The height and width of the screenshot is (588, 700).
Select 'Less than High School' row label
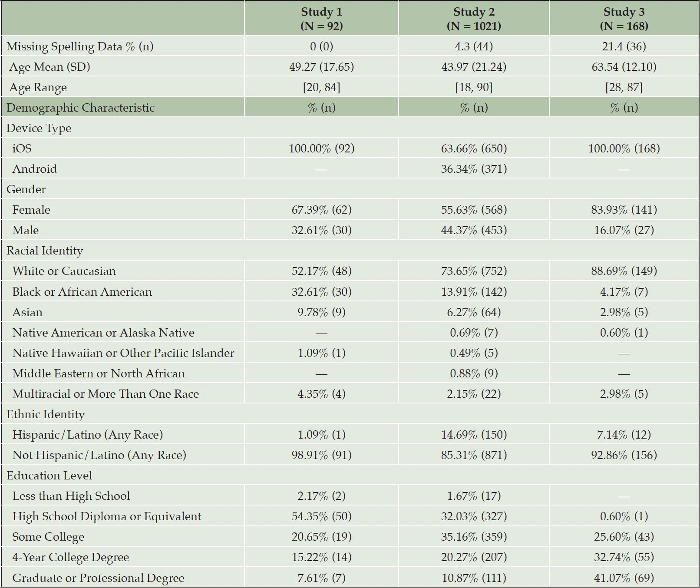click(71, 496)
